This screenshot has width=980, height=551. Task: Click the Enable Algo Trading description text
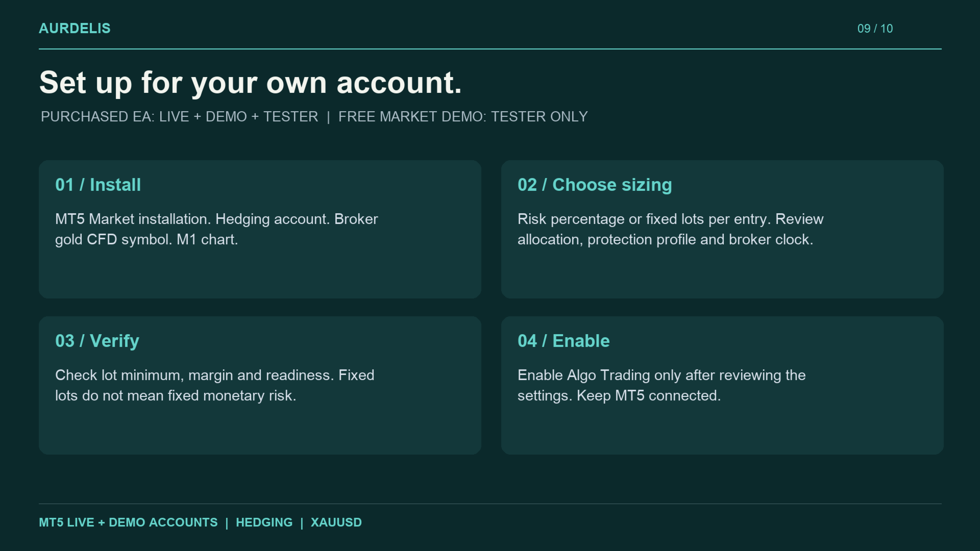click(661, 385)
